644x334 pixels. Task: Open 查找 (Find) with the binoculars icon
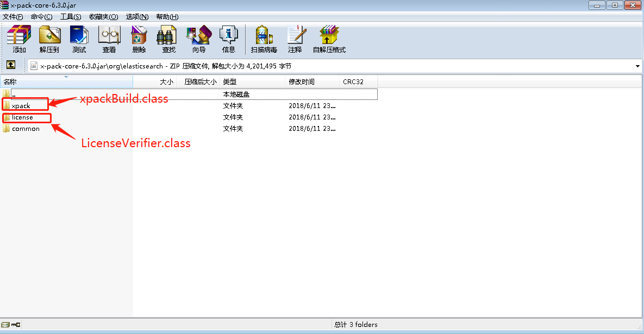point(168,39)
